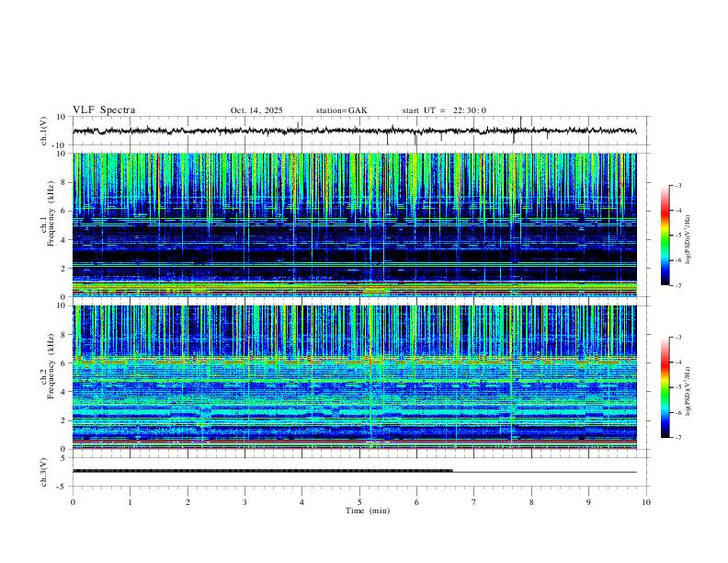Click the "8" tick on the time axis
This screenshot has width=728, height=563.
[531, 502]
